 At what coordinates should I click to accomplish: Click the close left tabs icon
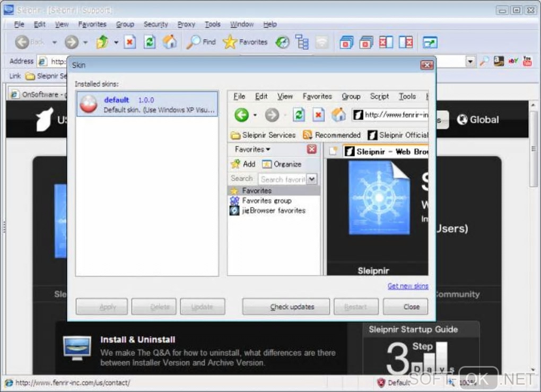pyautogui.click(x=386, y=42)
